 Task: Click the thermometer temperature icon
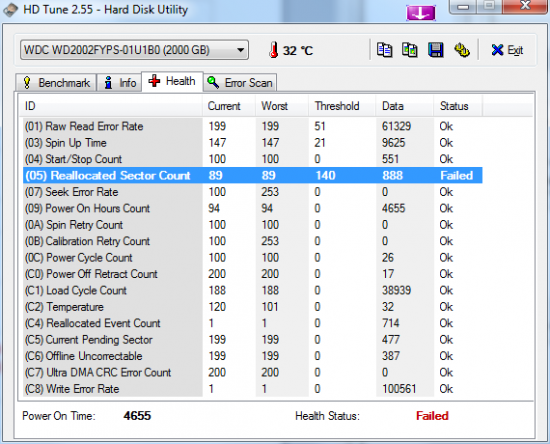click(274, 50)
